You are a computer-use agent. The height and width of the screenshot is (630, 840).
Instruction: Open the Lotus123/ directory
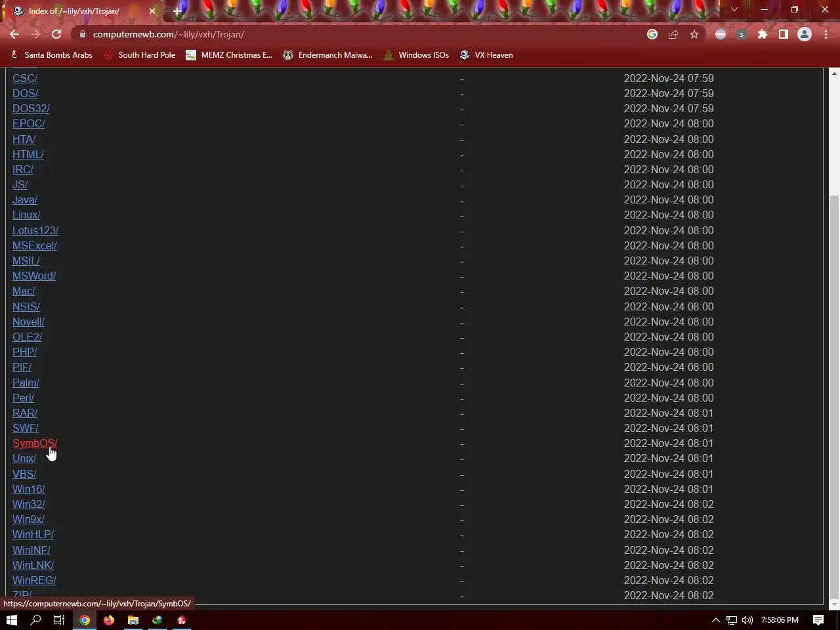[35, 230]
